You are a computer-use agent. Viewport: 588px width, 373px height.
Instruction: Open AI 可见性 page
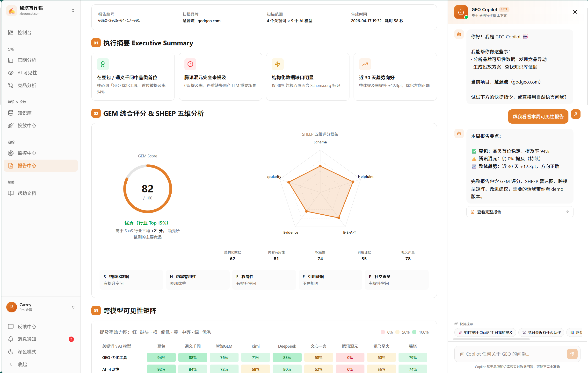41,73
